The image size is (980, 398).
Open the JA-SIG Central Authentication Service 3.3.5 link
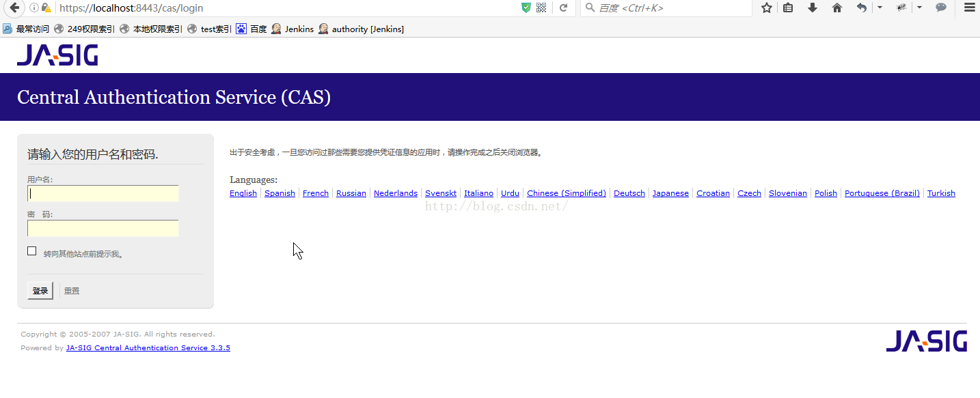click(x=148, y=348)
